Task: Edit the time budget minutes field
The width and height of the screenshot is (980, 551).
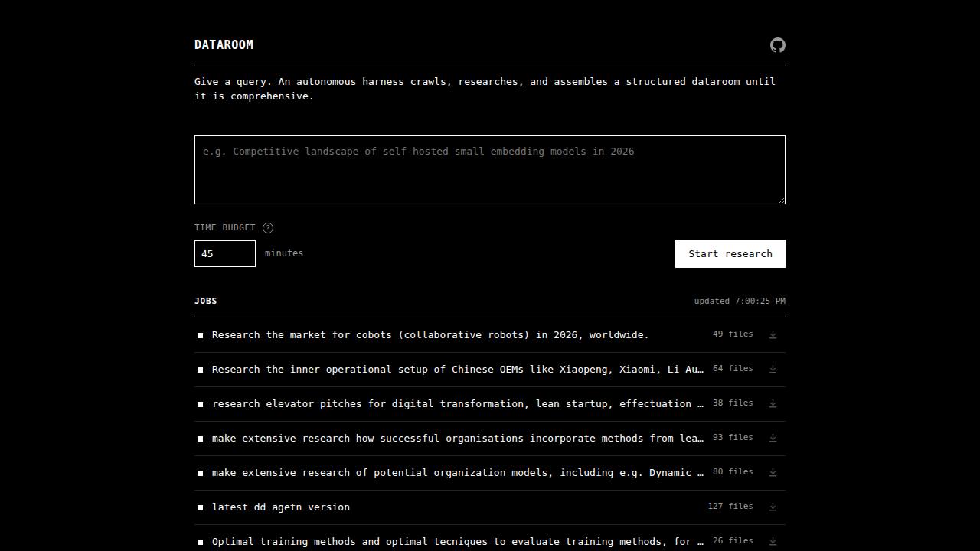Action: tap(225, 253)
